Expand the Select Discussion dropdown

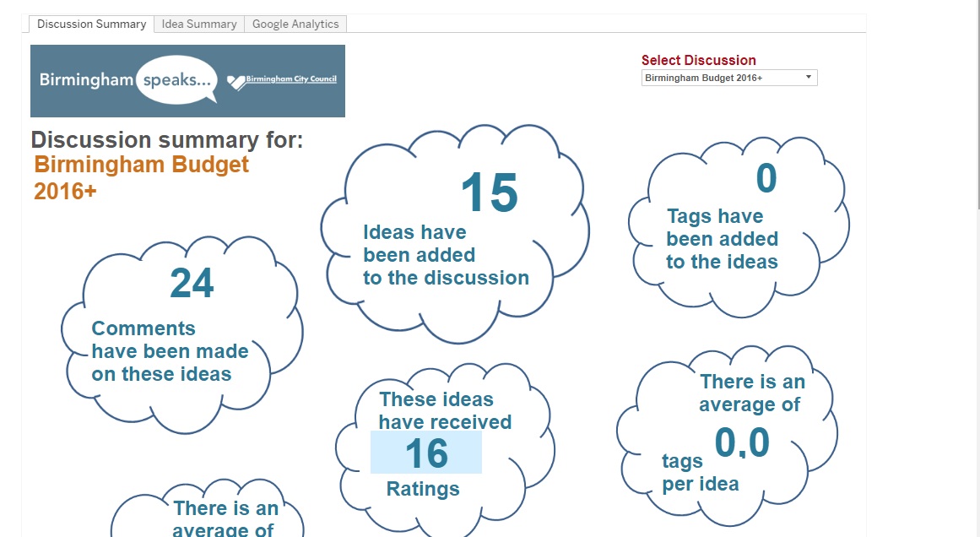coord(728,78)
